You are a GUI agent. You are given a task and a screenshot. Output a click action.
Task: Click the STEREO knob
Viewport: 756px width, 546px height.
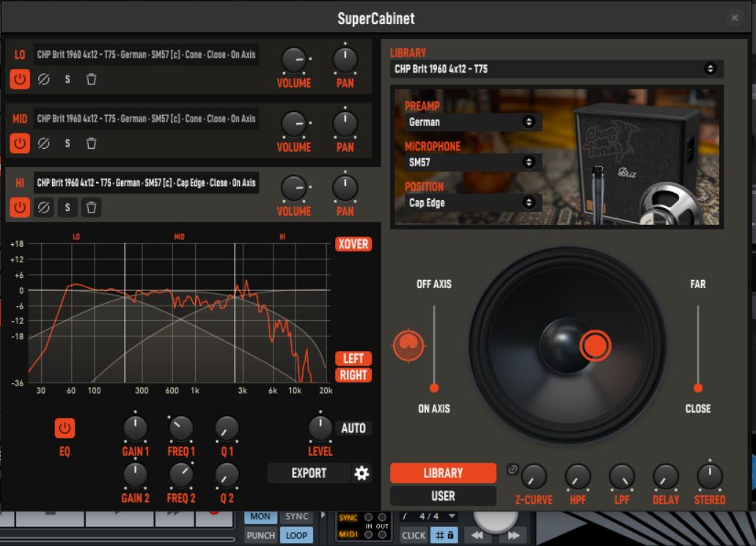[x=710, y=476]
